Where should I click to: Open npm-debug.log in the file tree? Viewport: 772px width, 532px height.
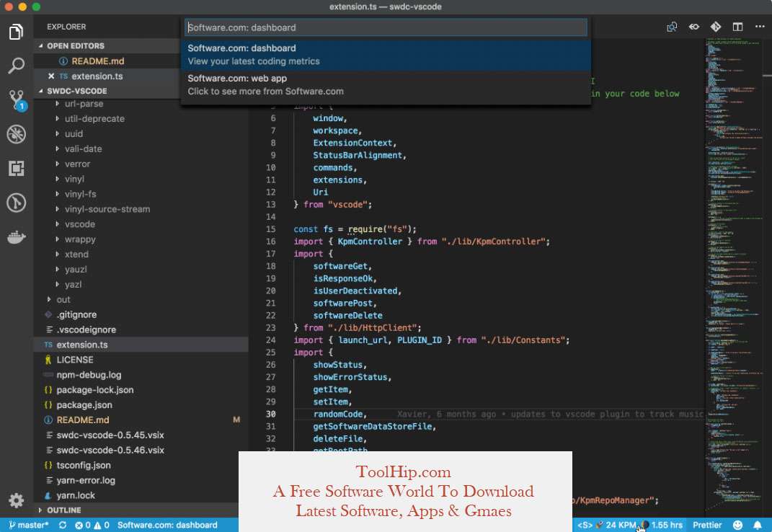tap(89, 375)
